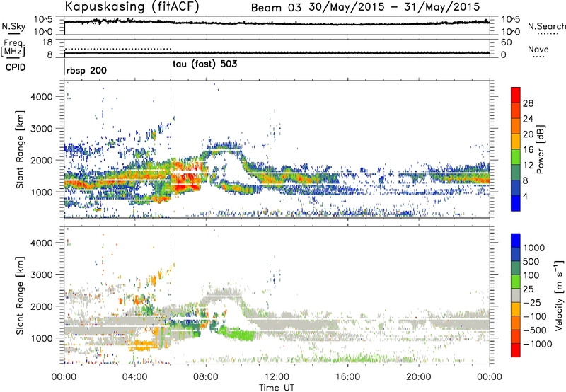The height and width of the screenshot is (392, 566).
Task: Click '3000' on power panel range axis
Action: coord(42,129)
